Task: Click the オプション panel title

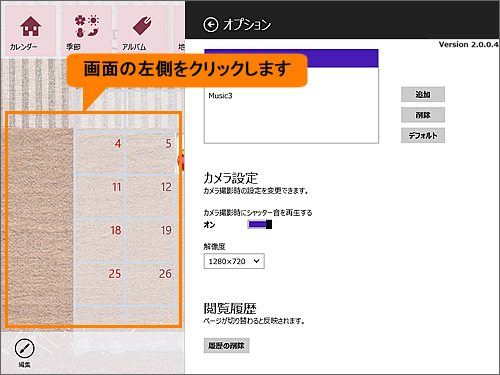Action: [x=247, y=25]
